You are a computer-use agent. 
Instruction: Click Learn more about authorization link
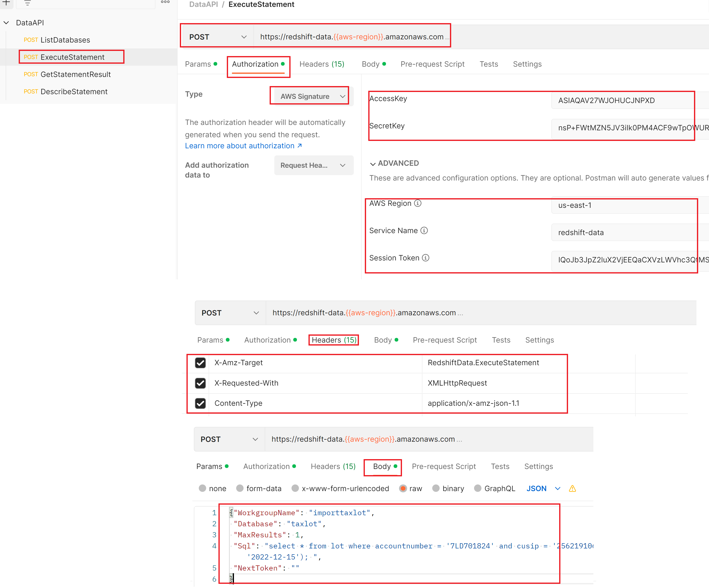coord(239,146)
